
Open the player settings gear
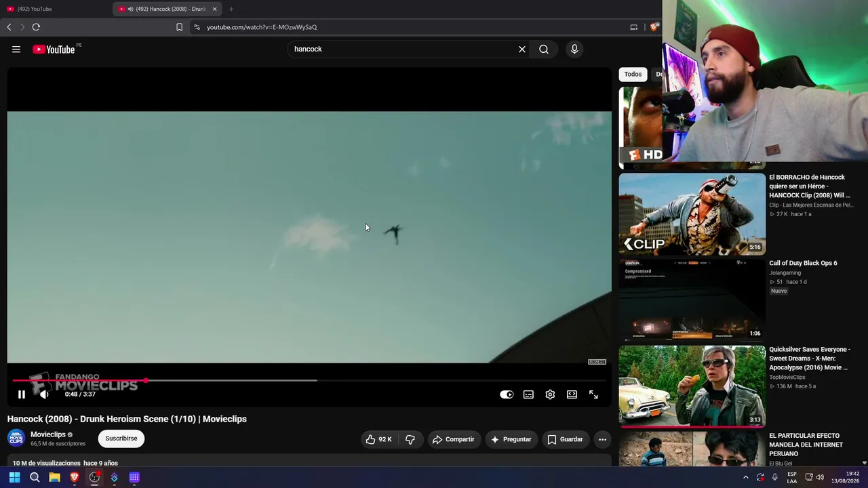(x=550, y=394)
